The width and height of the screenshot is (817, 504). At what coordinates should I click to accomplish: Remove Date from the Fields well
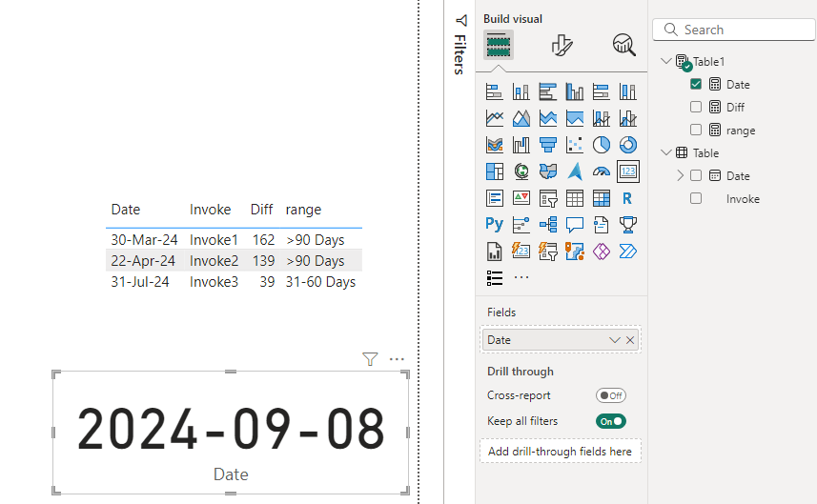[630, 340]
